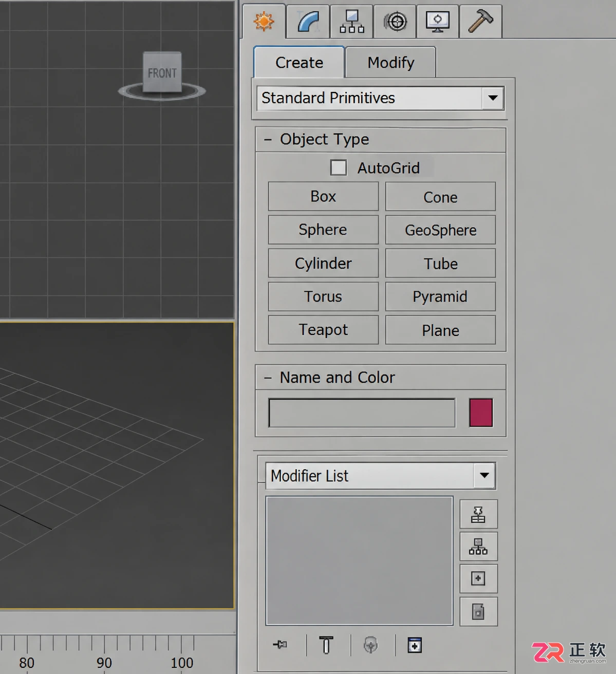Open the Hierarchy panel icon
The height and width of the screenshot is (674, 616).
(352, 22)
